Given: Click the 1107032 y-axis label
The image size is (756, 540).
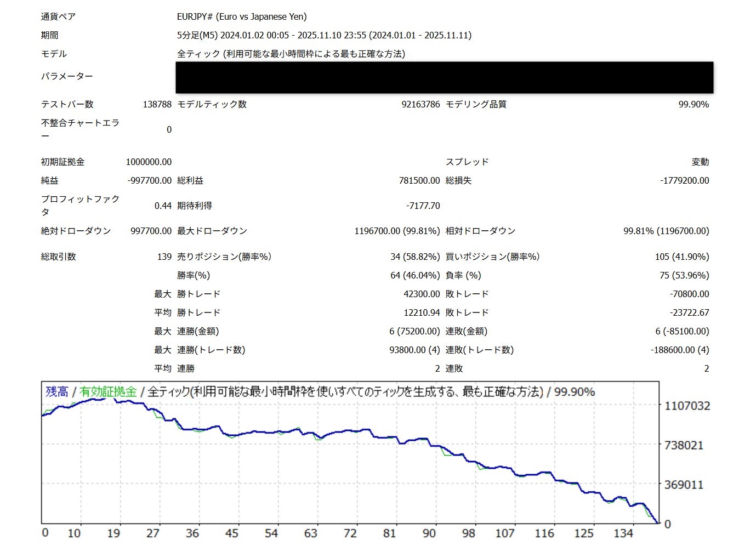Looking at the screenshot, I should [x=687, y=406].
